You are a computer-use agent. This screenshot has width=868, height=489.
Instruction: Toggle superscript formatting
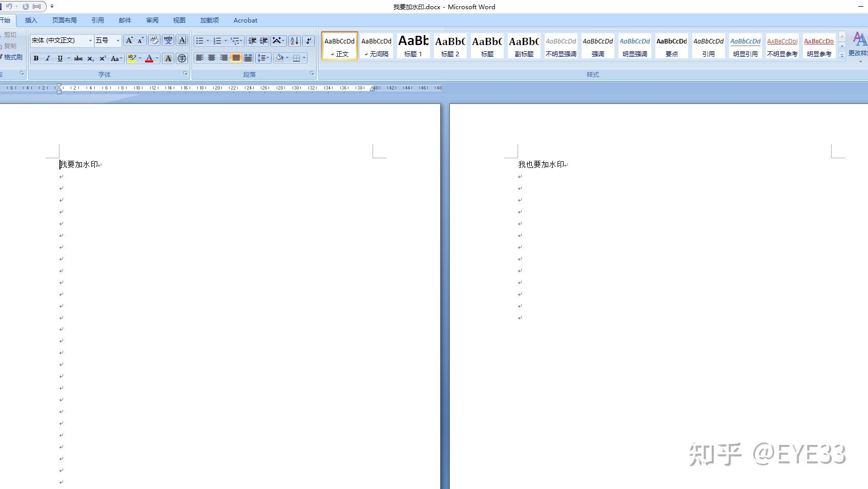102,58
